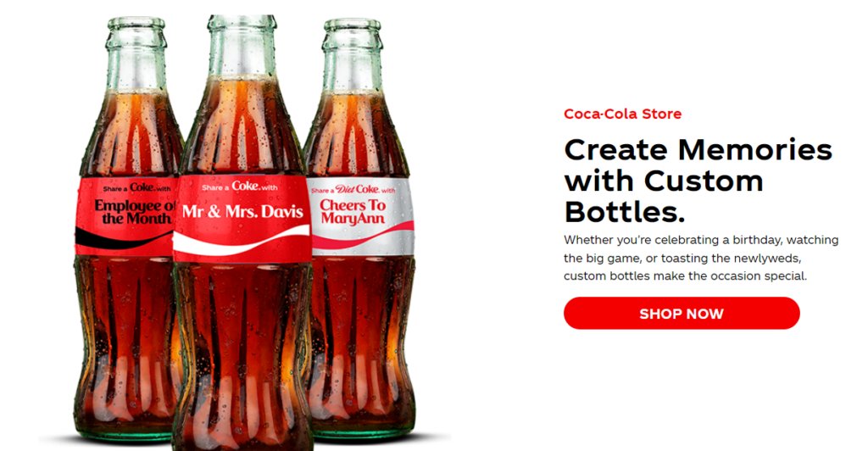Image resolution: width=868 pixels, height=451 pixels.
Task: Click the Coke logo on middle bottle label
Action: click(246, 186)
